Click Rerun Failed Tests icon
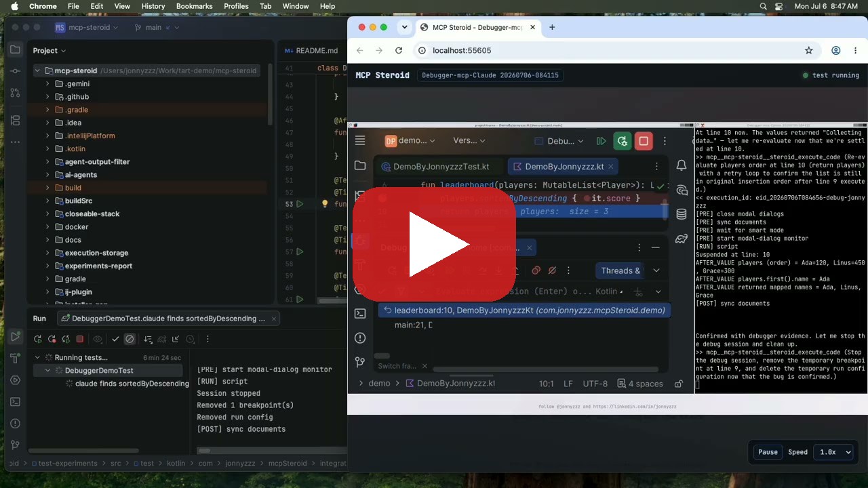 click(52, 339)
